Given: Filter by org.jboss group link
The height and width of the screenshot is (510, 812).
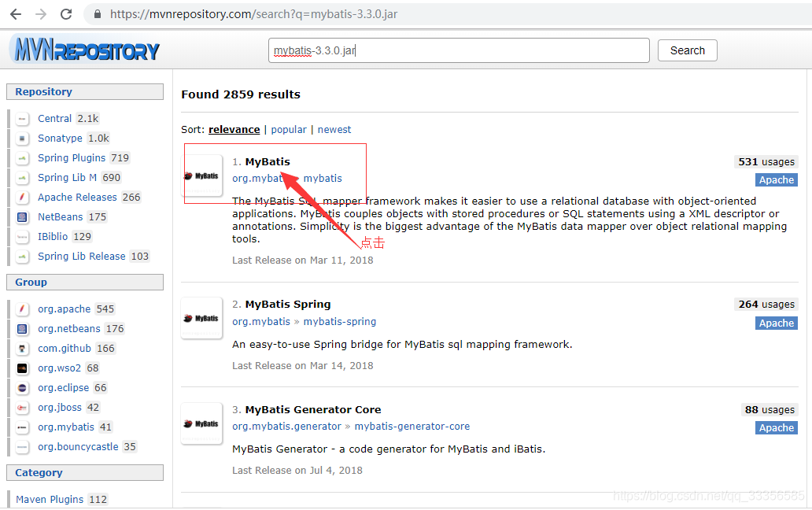Looking at the screenshot, I should tap(60, 408).
